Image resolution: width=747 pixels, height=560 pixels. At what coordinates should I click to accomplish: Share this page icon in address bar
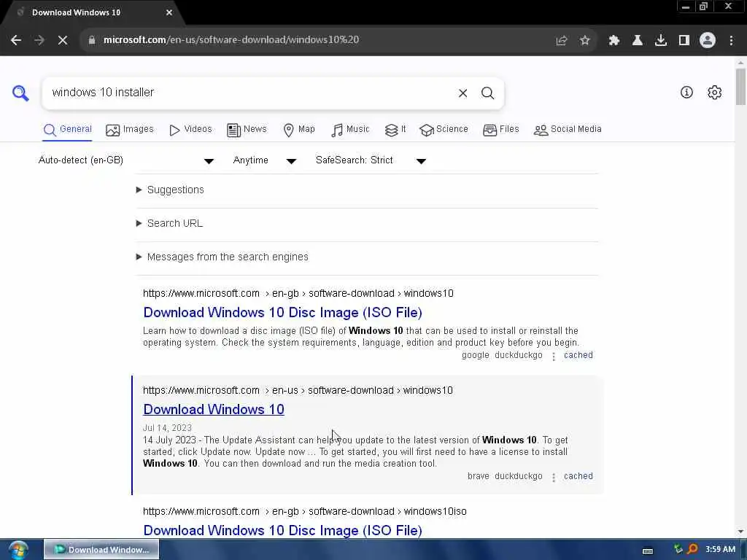coord(562,41)
